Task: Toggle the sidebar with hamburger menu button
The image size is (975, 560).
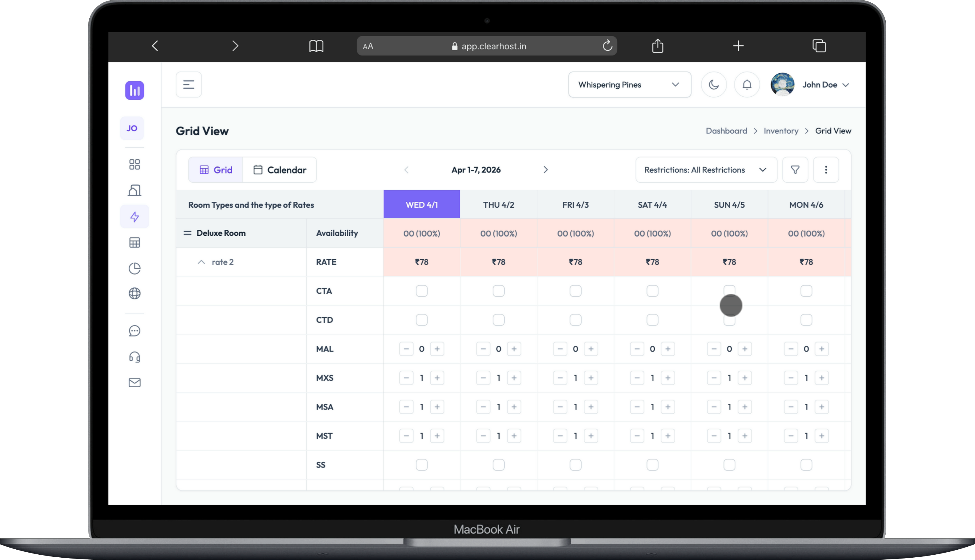Action: [188, 85]
